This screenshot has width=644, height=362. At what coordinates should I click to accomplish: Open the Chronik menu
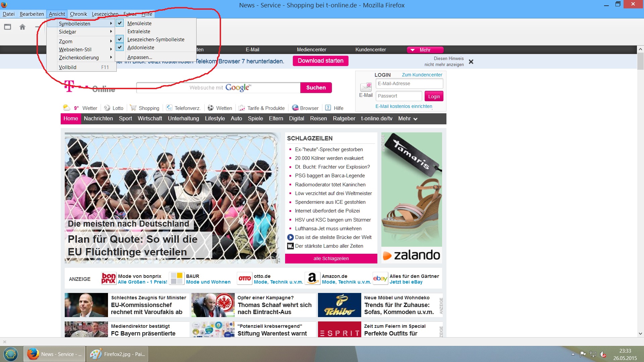pos(78,14)
